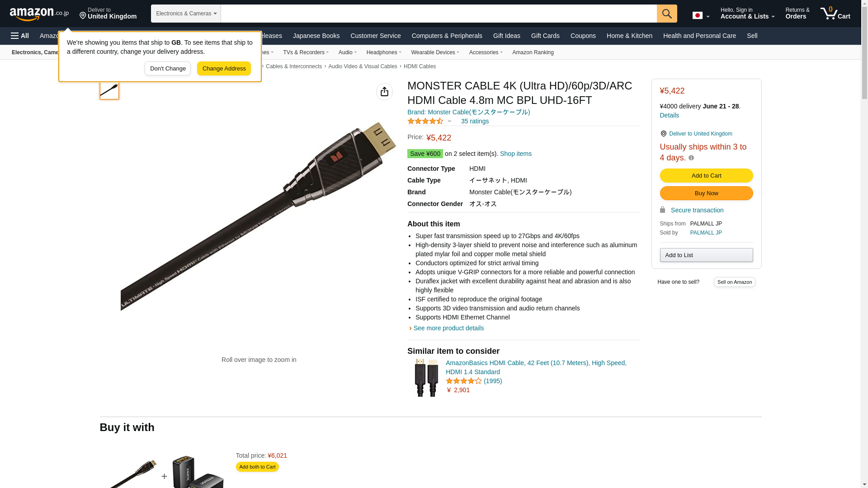
Task: Click the star rating icons
Action: click(425, 121)
